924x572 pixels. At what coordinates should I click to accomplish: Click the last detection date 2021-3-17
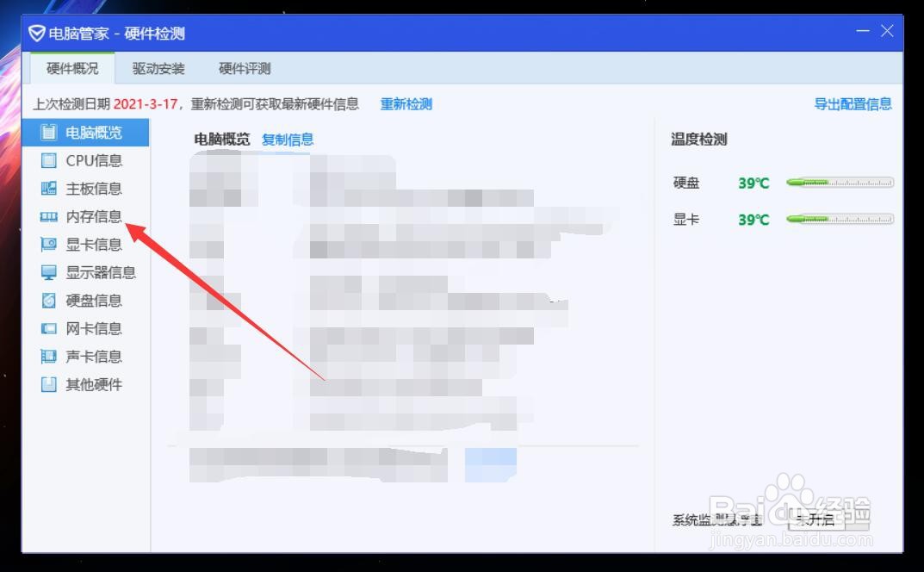point(145,104)
